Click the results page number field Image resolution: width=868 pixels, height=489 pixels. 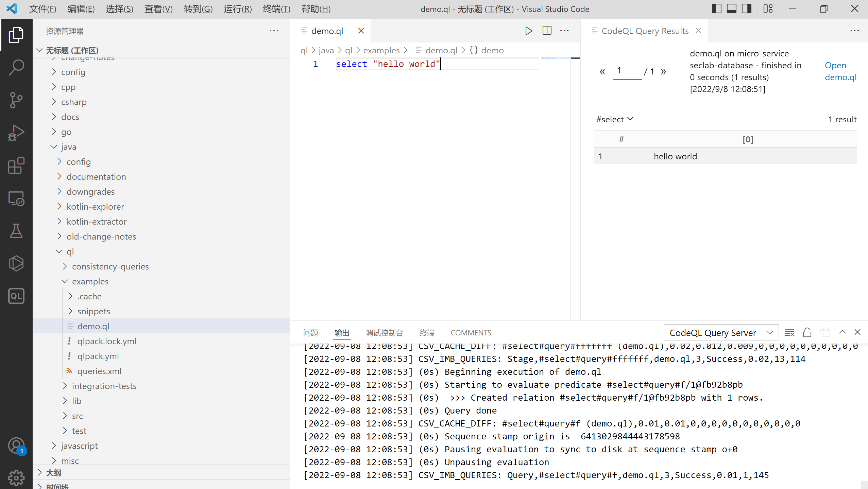[x=627, y=71]
